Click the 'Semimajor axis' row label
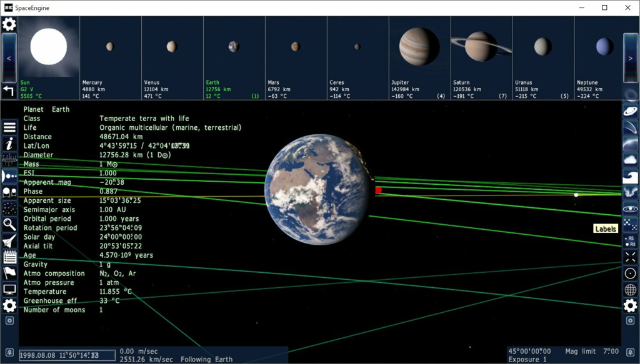The width and height of the screenshot is (640, 364). pyautogui.click(x=49, y=210)
